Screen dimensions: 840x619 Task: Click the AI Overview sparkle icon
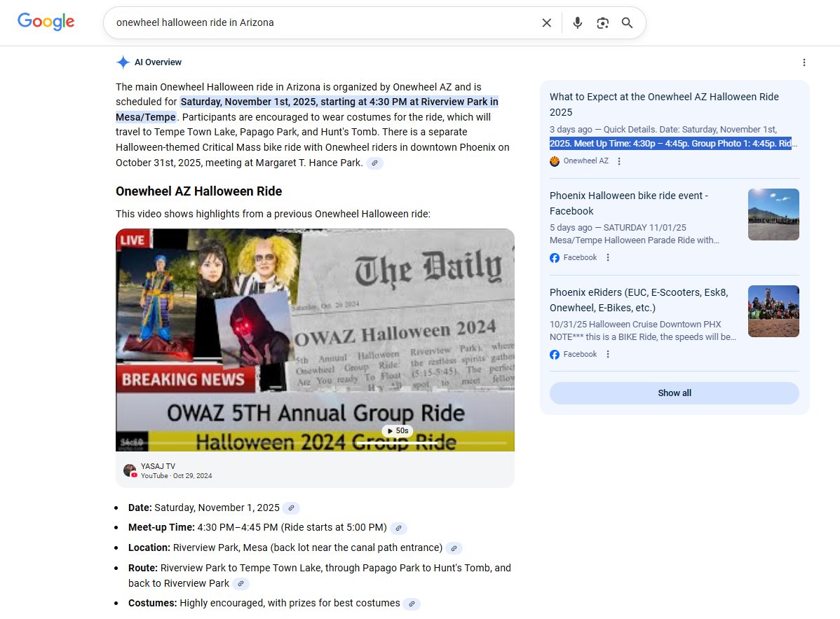123,62
